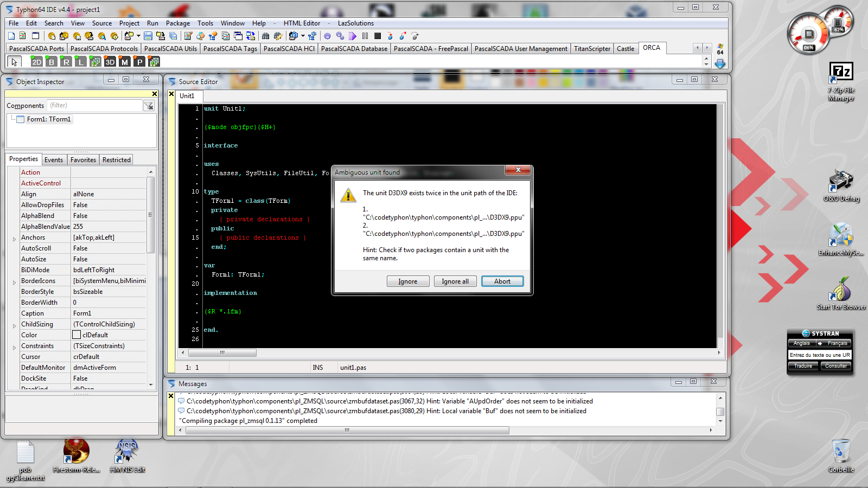Click the Save All toolbar icon
This screenshot has height=488, width=868.
[173, 36]
